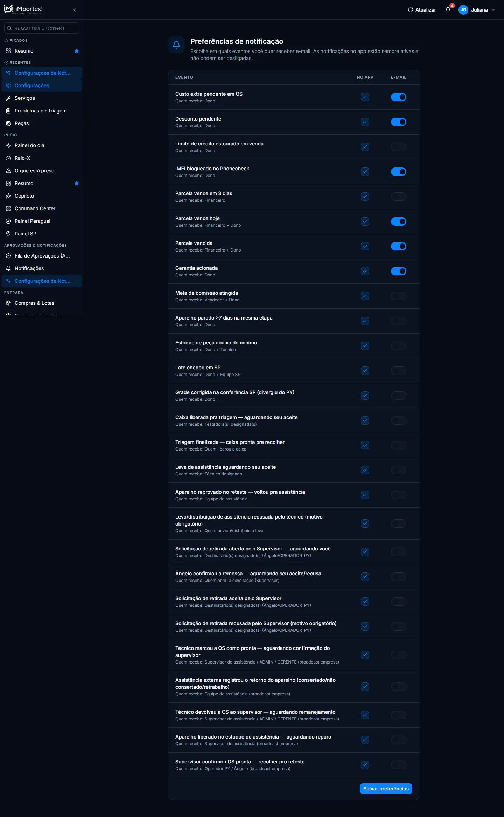
Task: Click the Atualizar button label
Action: coord(426,10)
